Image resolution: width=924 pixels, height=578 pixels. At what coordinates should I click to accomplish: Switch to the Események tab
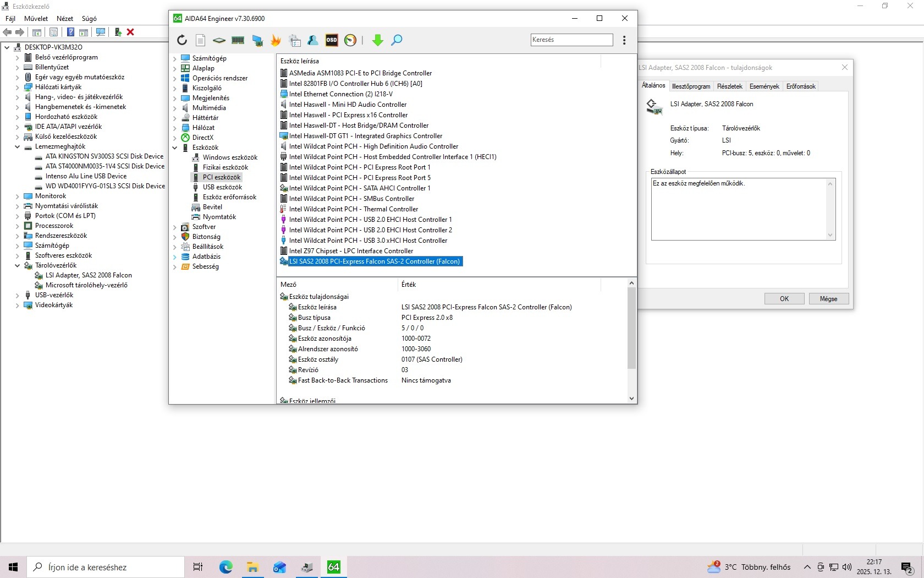click(765, 86)
